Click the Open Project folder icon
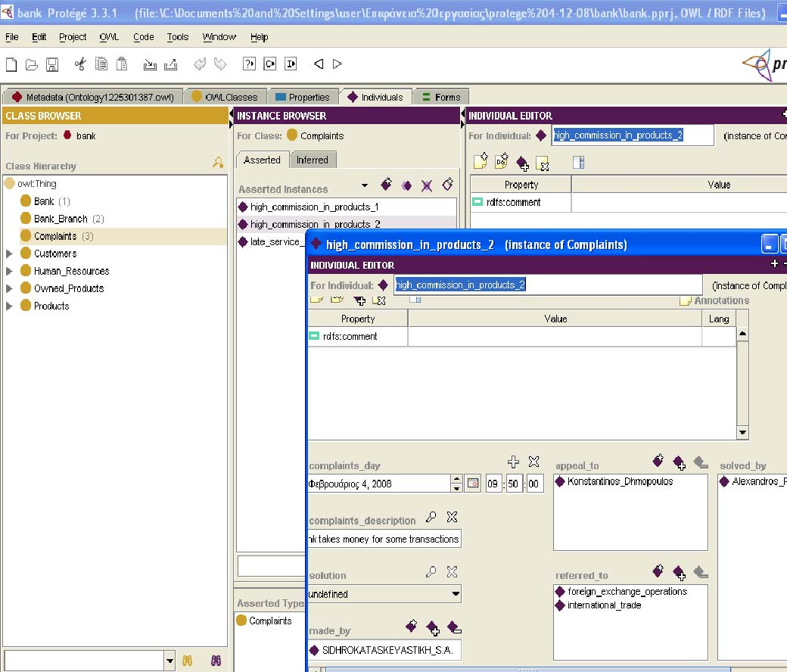The image size is (787, 672). [x=32, y=64]
